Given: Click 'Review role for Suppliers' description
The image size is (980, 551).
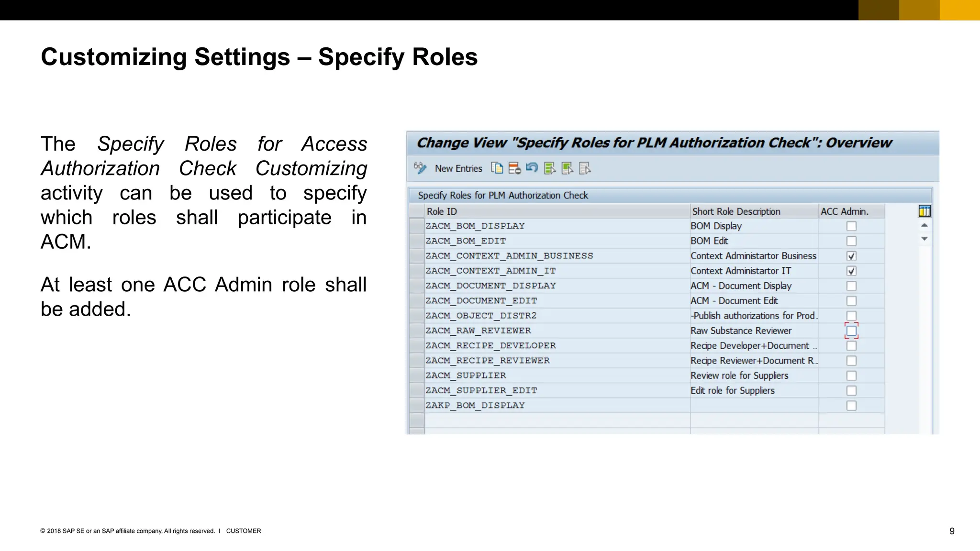Looking at the screenshot, I should pyautogui.click(x=754, y=375).
